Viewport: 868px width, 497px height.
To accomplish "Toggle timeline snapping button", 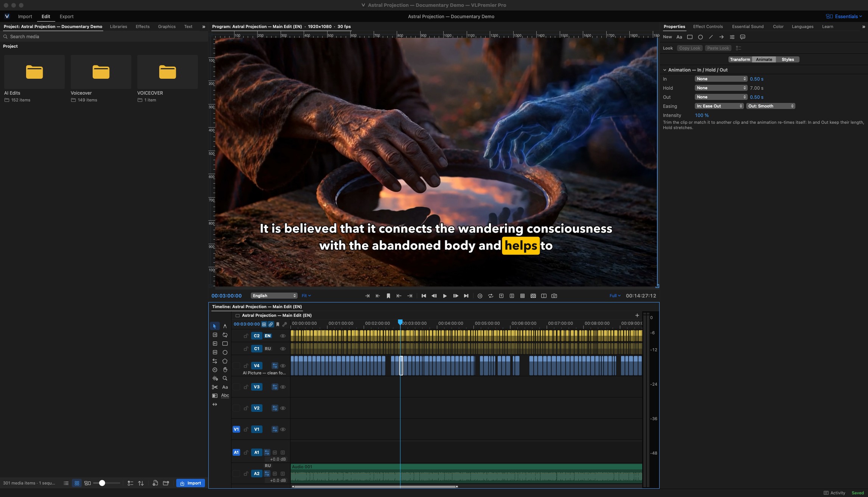I will (x=264, y=324).
